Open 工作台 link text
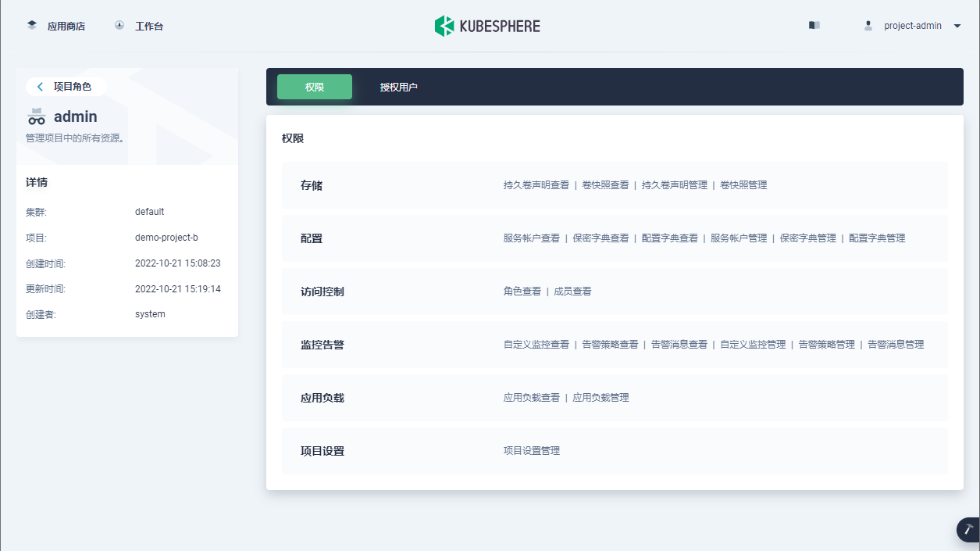 [149, 26]
